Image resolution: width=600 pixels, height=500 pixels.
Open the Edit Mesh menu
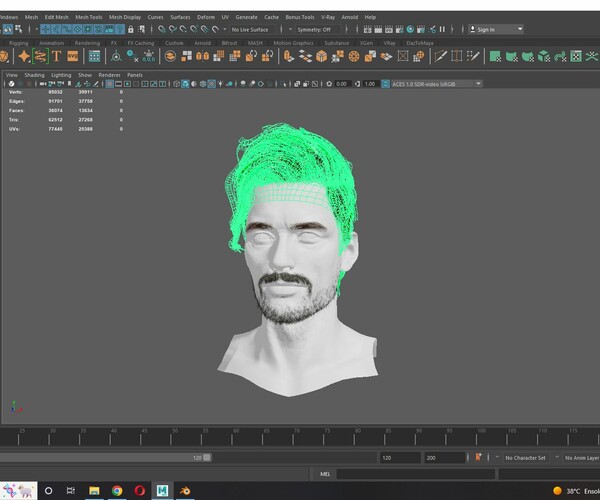tap(56, 17)
